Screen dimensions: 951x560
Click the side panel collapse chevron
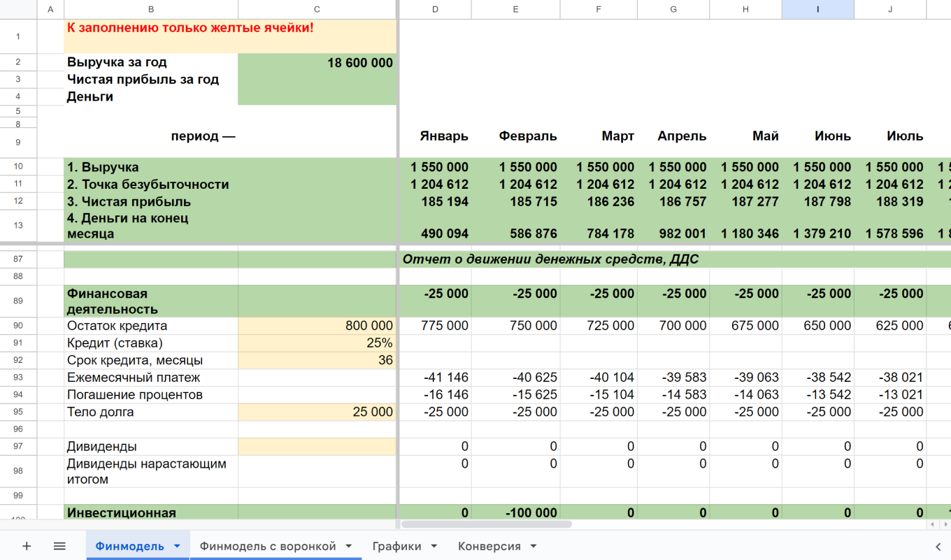[938, 546]
